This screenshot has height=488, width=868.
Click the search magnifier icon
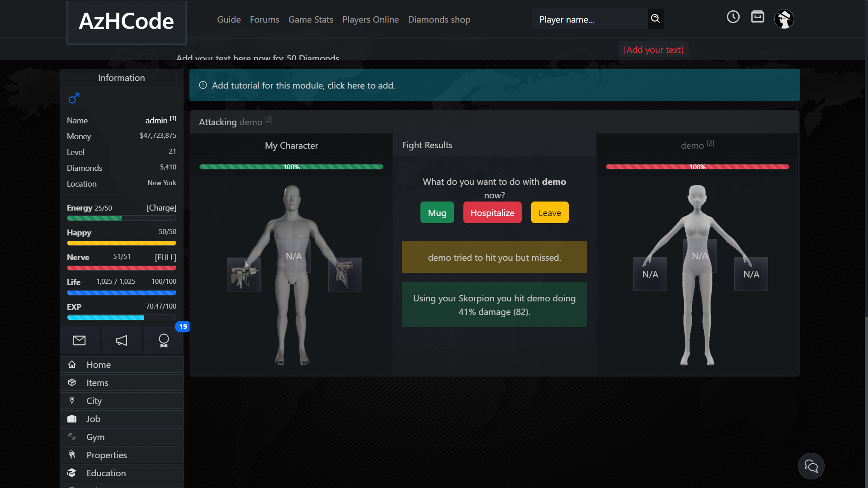pos(655,19)
